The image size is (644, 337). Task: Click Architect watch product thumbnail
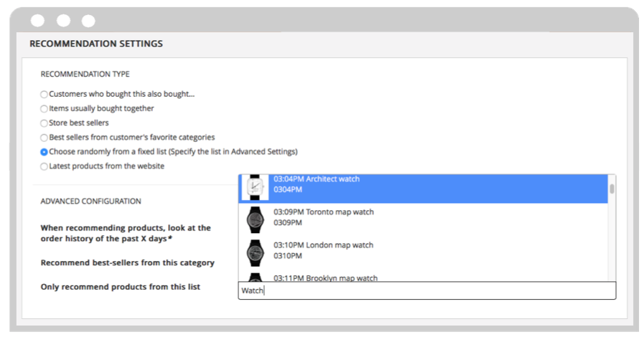coord(255,187)
